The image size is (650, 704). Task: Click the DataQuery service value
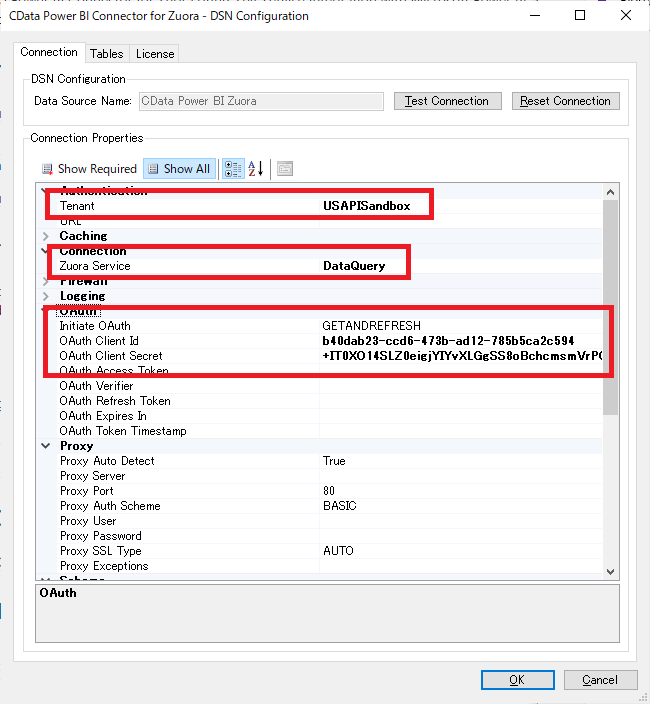(x=354, y=266)
